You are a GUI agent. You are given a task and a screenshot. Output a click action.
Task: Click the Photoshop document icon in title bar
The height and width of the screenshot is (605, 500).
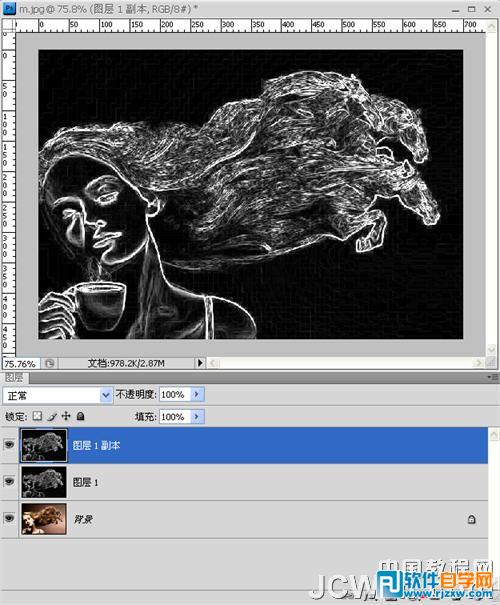pyautogui.click(x=9, y=8)
